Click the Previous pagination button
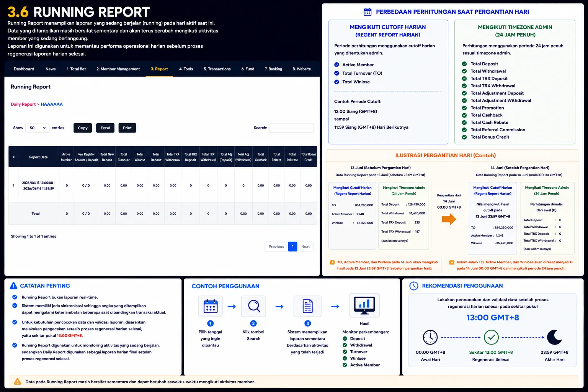 pyautogui.click(x=276, y=247)
